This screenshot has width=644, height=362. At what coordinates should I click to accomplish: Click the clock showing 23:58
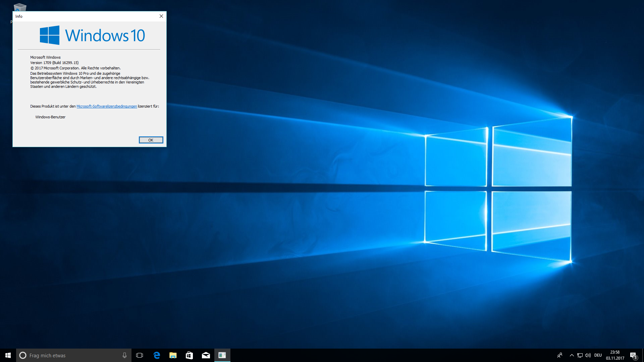pos(615,355)
